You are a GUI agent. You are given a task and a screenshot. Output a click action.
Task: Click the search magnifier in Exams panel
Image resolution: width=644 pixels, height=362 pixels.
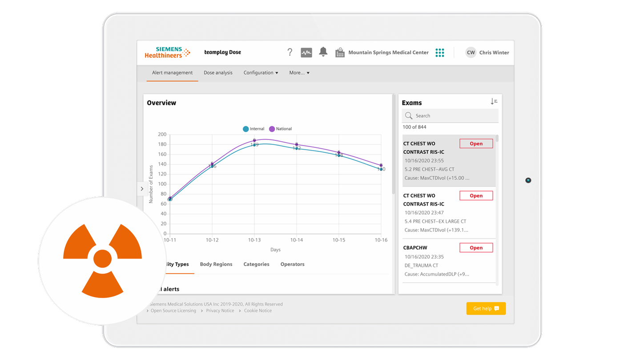click(409, 115)
